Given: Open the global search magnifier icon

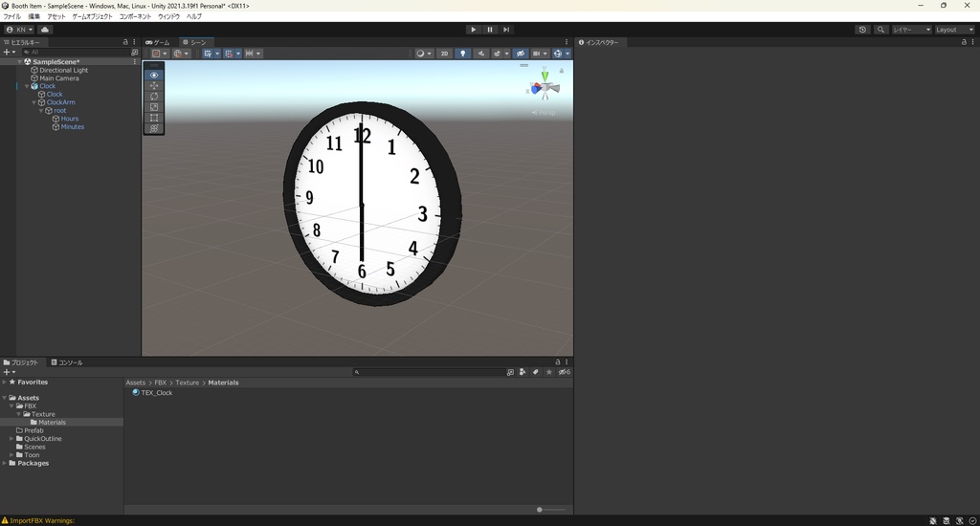Looking at the screenshot, I should (880, 30).
